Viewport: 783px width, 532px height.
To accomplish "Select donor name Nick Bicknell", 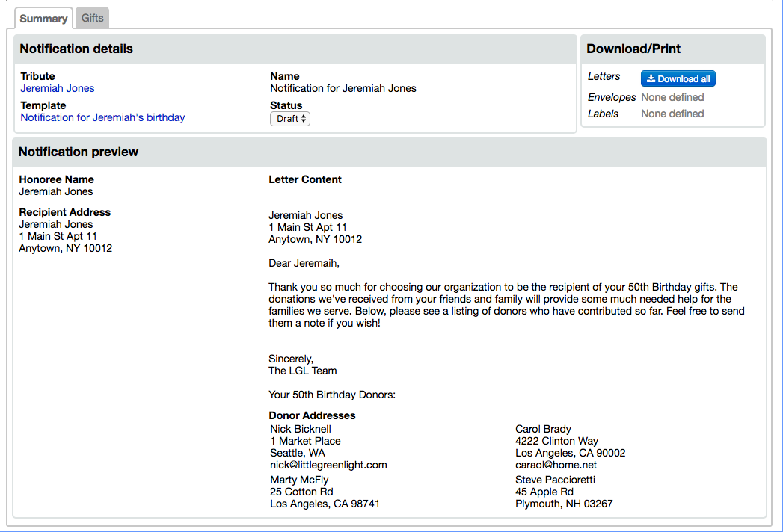I will [x=301, y=429].
